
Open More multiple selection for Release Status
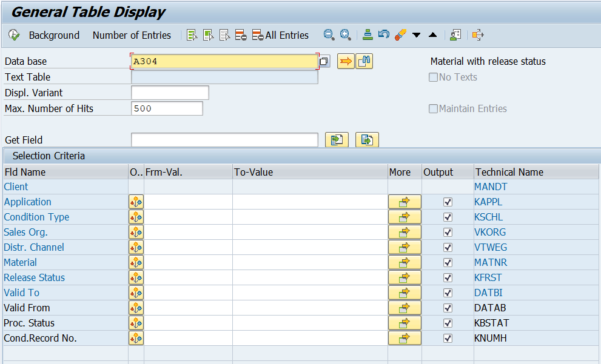coord(405,277)
